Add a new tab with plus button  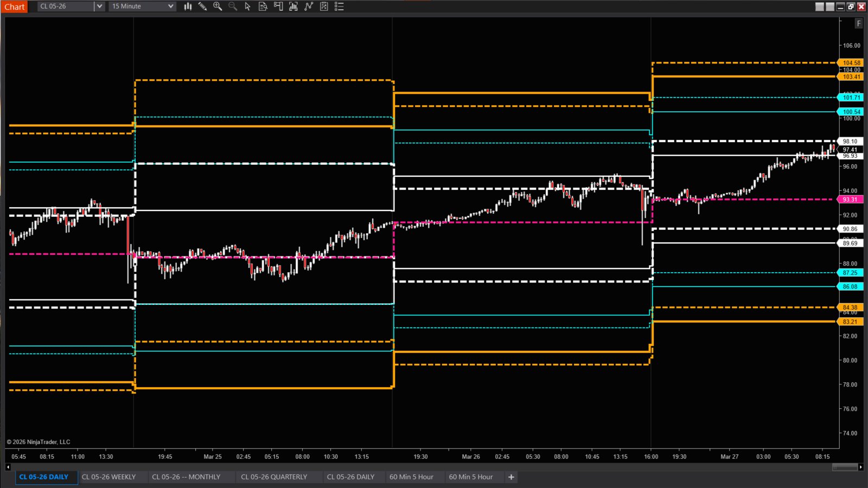pos(511,477)
